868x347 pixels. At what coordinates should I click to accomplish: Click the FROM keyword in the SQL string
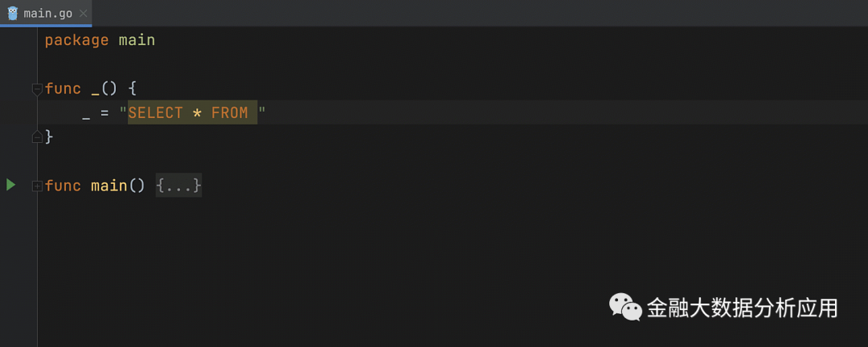[230, 113]
